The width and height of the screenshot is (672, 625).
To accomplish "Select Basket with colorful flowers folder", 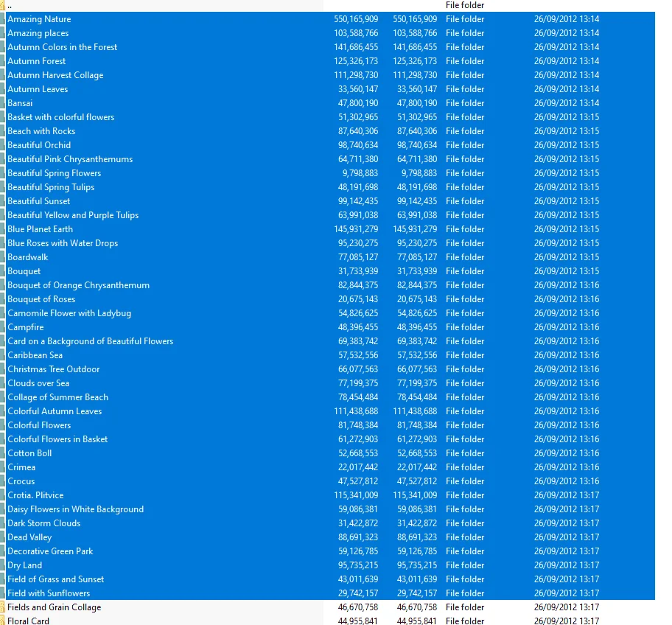I will (61, 117).
